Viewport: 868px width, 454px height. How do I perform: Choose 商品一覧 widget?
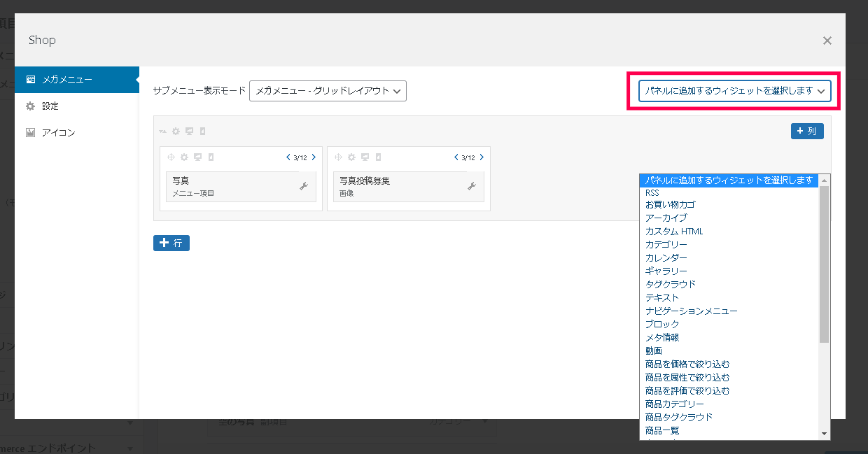[729, 431]
